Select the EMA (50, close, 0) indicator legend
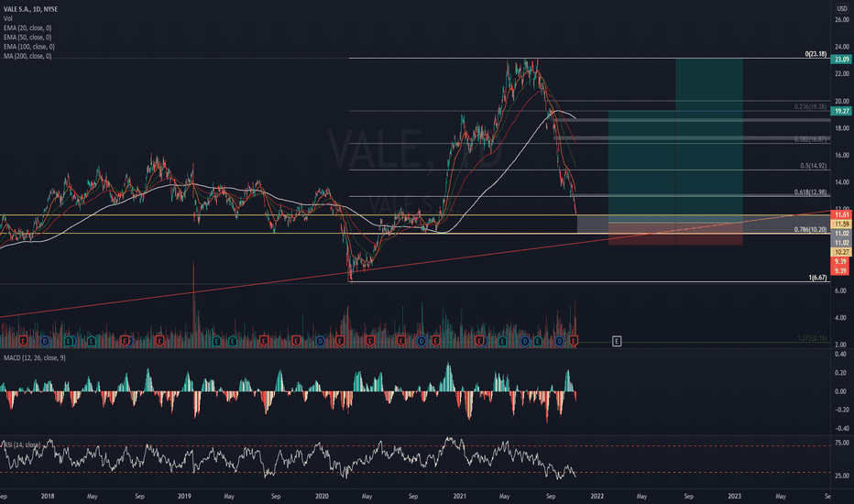The width and height of the screenshot is (854, 504). point(27,37)
